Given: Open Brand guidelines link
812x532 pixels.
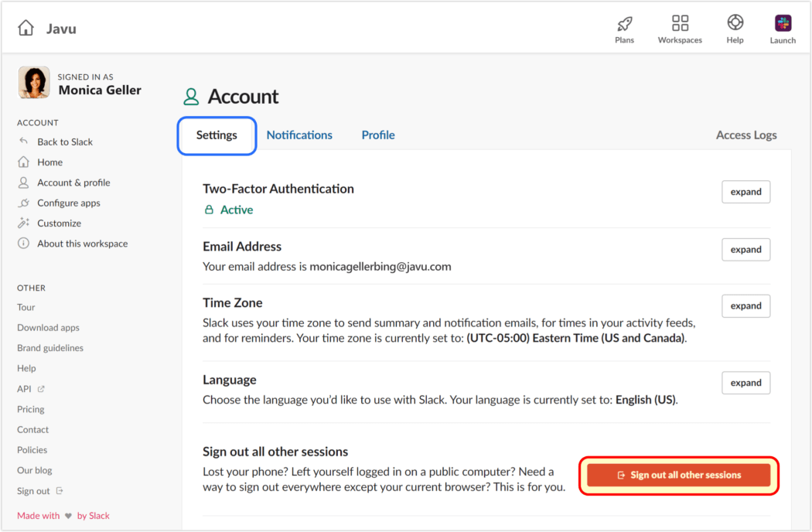Looking at the screenshot, I should tap(50, 348).
